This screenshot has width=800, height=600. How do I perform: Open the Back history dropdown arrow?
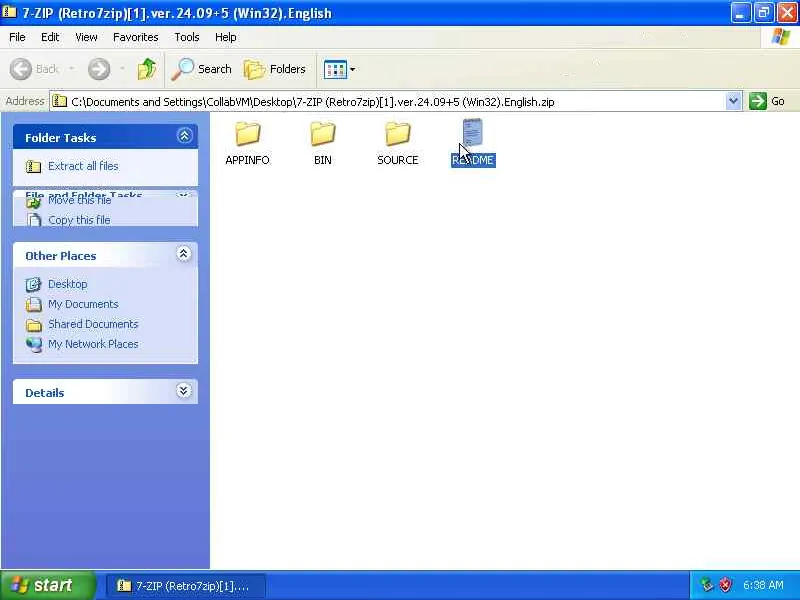(71, 68)
